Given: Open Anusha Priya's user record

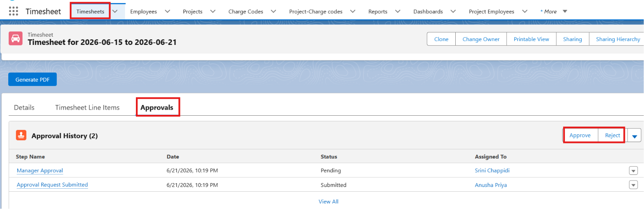Looking at the screenshot, I should [x=491, y=185].
